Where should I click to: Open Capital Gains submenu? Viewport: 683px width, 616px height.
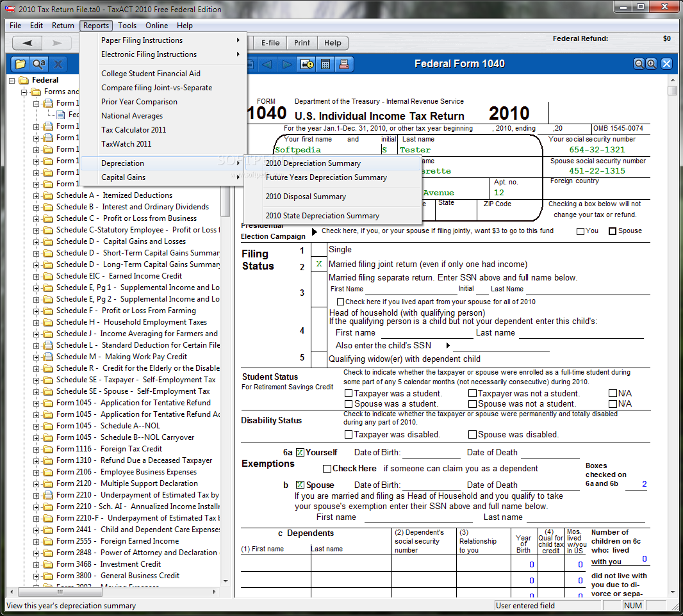162,177
